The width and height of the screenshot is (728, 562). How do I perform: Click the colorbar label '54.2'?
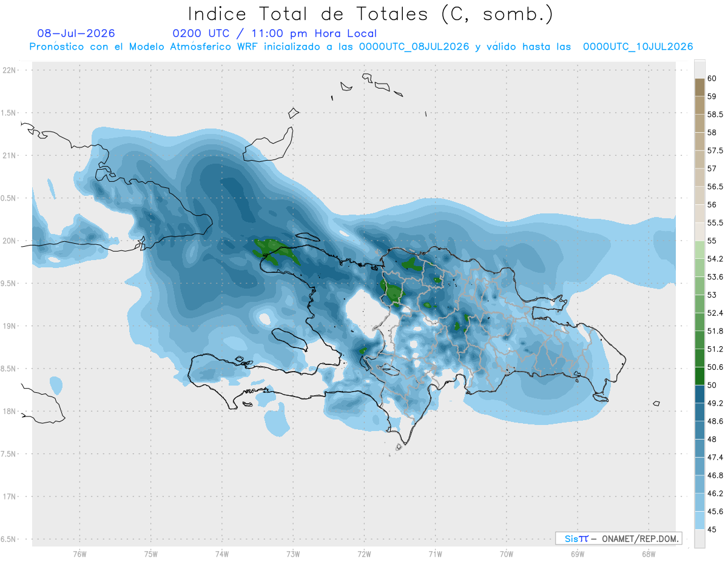(714, 259)
